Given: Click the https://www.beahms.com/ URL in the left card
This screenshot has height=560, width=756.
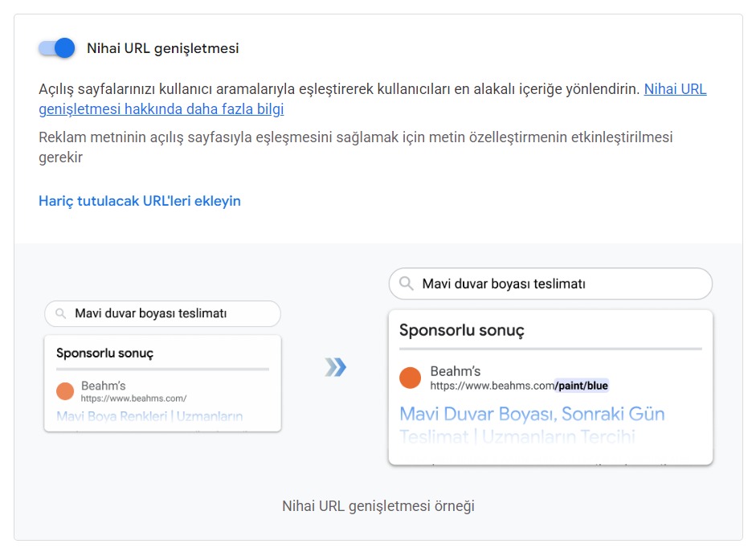Looking at the screenshot, I should coord(133,399).
